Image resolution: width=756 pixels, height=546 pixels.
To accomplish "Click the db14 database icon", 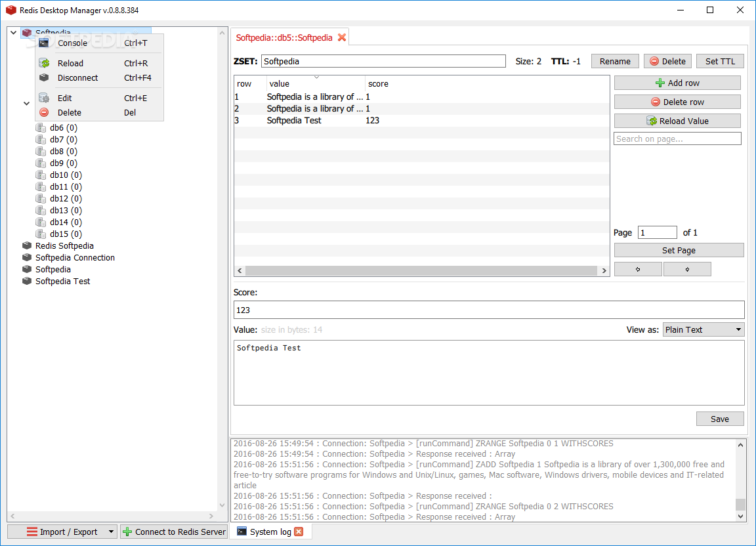I will [41, 222].
